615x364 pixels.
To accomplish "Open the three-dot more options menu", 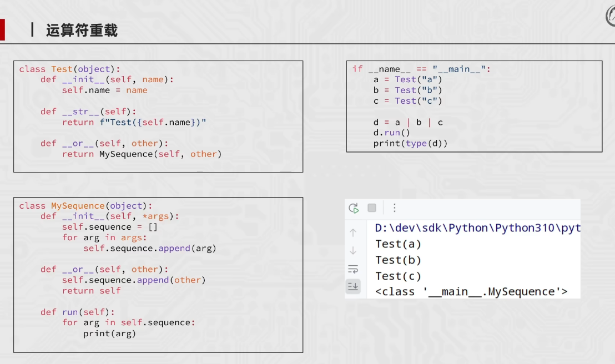I will pos(395,208).
